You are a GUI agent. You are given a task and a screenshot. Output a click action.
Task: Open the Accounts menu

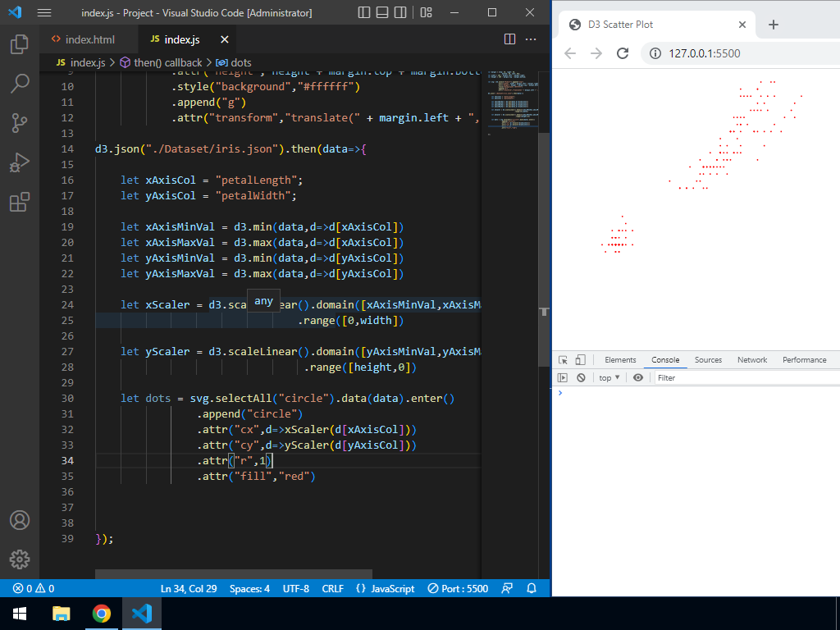(x=20, y=520)
